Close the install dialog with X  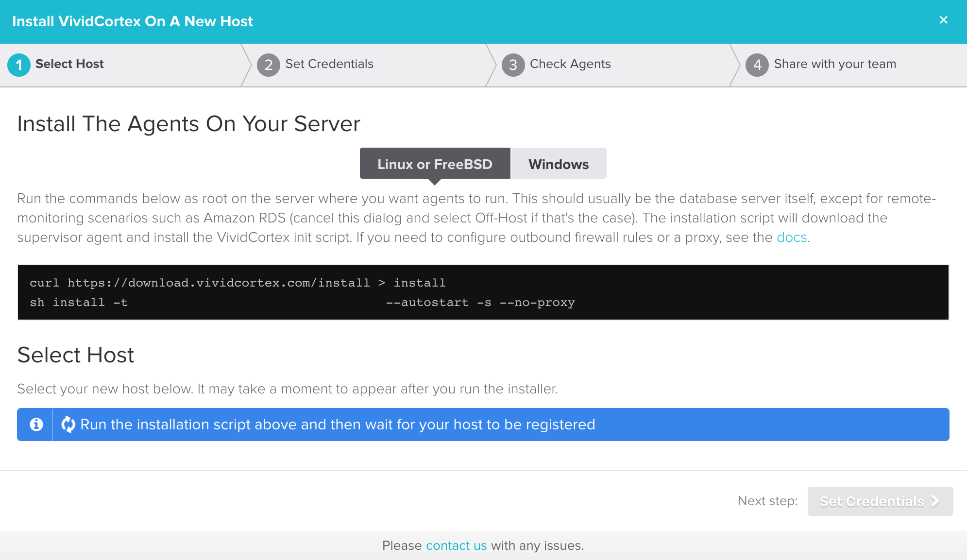[943, 20]
